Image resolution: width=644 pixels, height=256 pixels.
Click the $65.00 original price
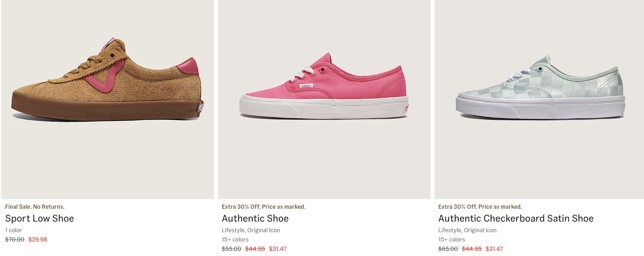[448, 249]
